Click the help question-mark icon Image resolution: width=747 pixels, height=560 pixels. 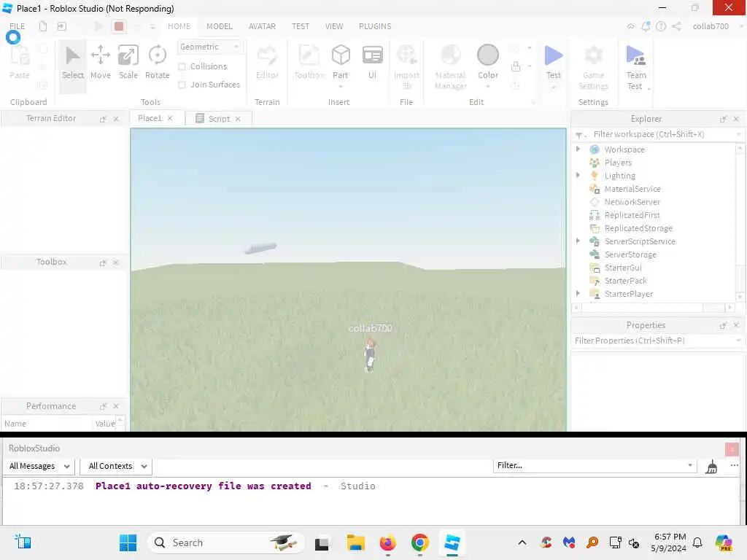click(661, 26)
